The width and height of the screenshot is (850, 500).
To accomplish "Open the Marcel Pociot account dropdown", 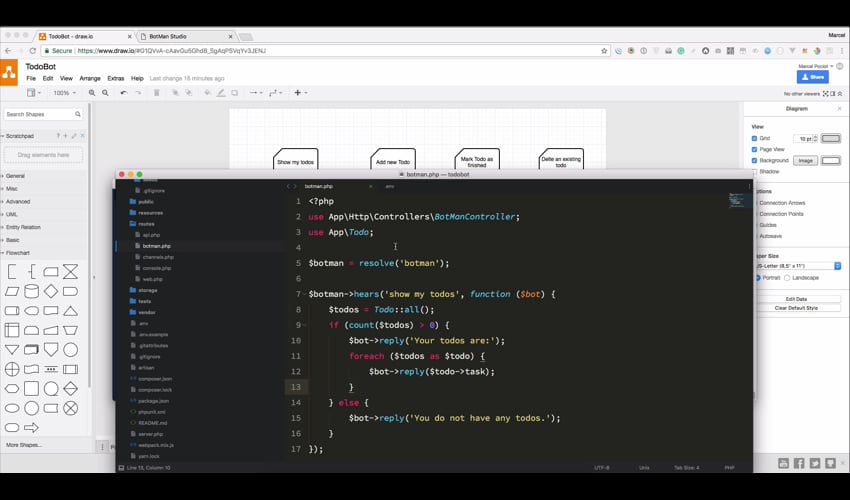I will point(815,66).
